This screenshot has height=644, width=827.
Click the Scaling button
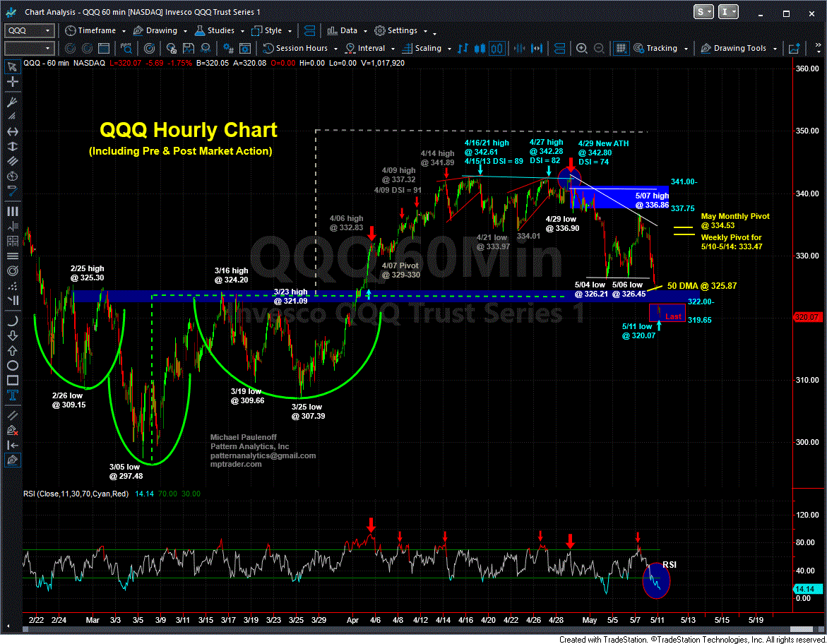point(422,49)
